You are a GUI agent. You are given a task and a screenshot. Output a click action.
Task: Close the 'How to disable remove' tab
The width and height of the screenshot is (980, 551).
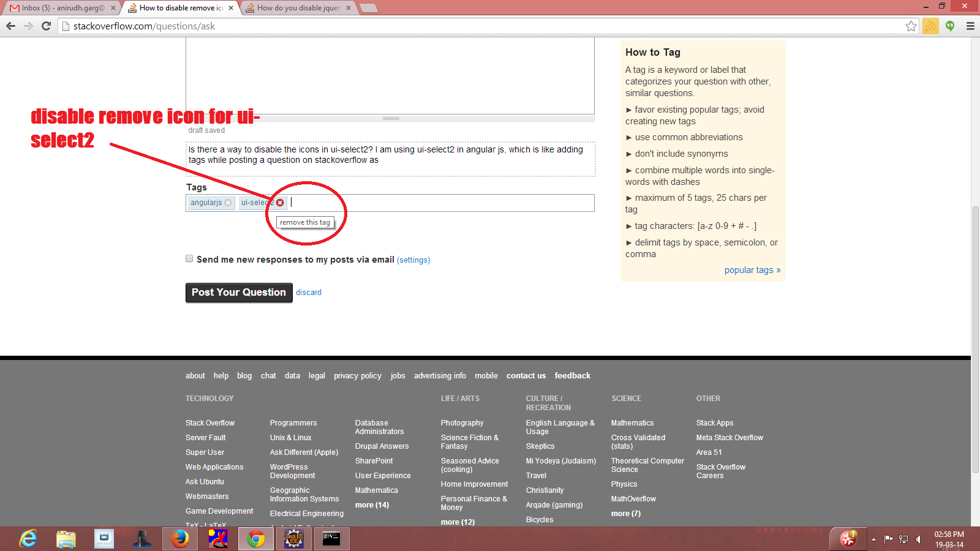(x=231, y=8)
